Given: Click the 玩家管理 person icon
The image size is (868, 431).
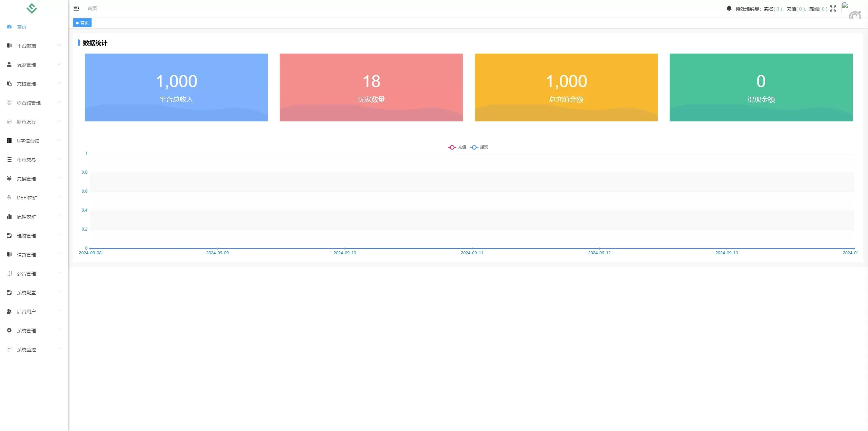Looking at the screenshot, I should (9, 64).
